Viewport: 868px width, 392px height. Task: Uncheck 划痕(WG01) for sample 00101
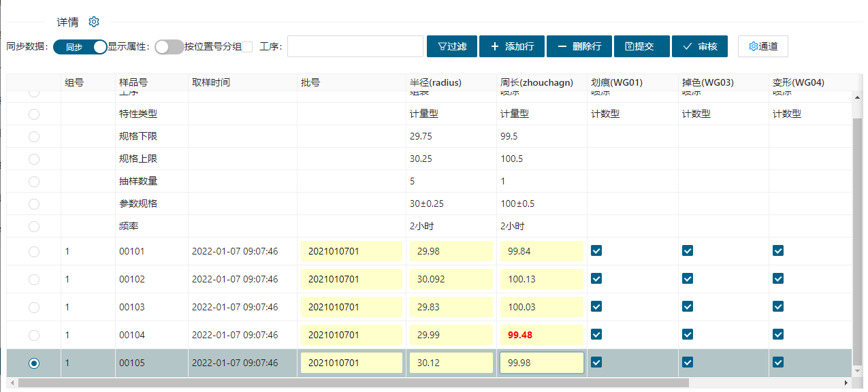tap(596, 250)
